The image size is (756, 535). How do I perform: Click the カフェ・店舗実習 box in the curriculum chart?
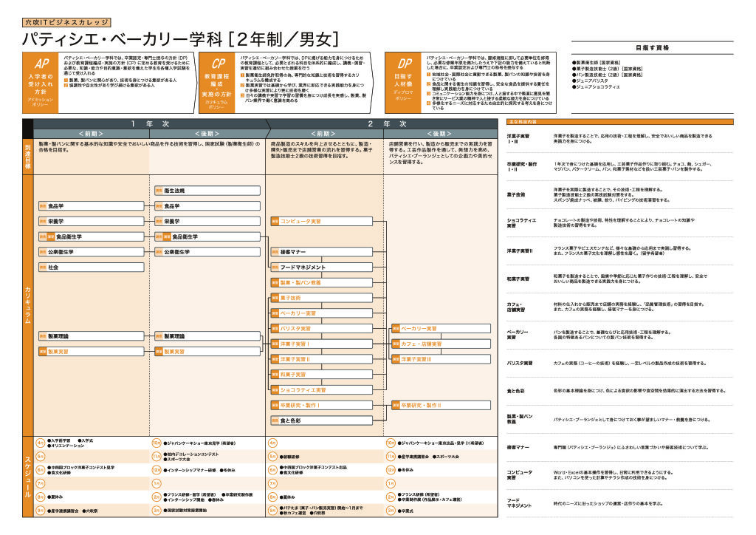click(441, 344)
